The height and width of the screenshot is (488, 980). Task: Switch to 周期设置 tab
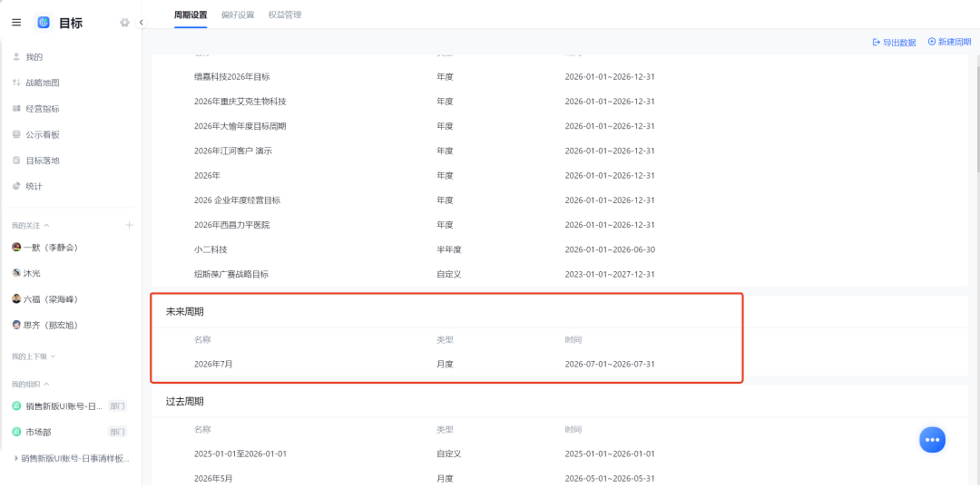(191, 15)
